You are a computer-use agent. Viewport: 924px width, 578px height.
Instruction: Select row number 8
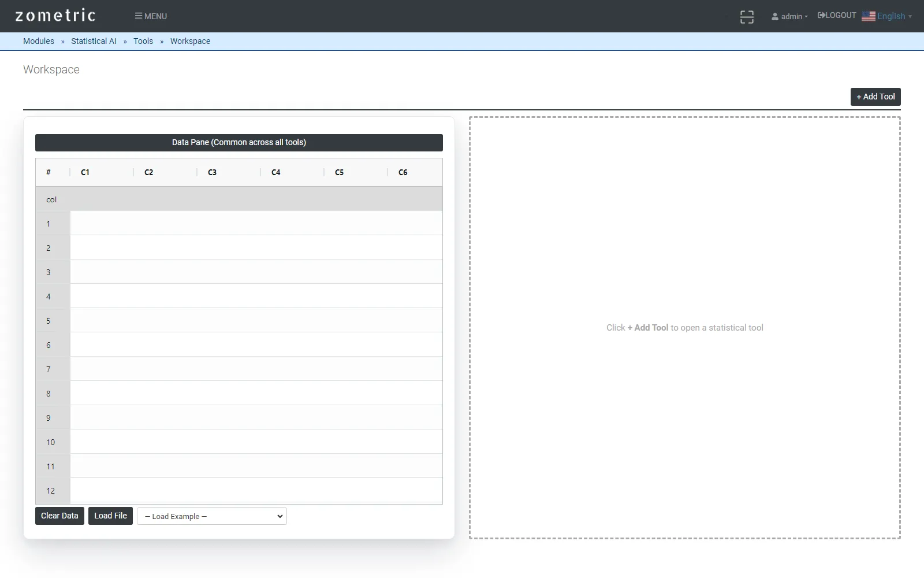(x=53, y=394)
